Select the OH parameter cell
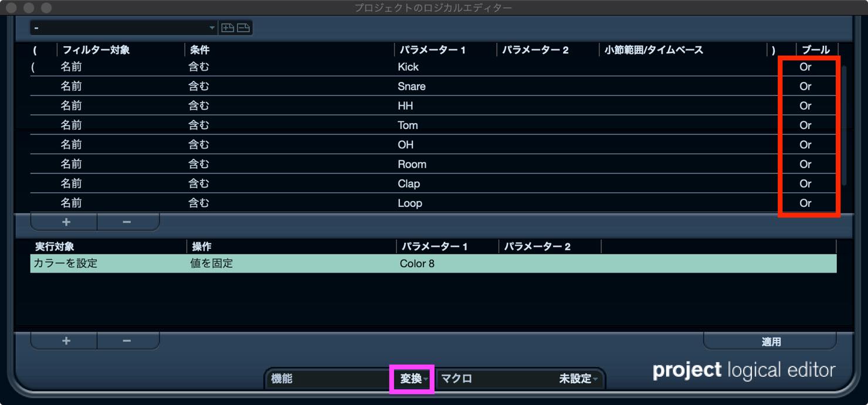This screenshot has height=405, width=868. coord(405,144)
